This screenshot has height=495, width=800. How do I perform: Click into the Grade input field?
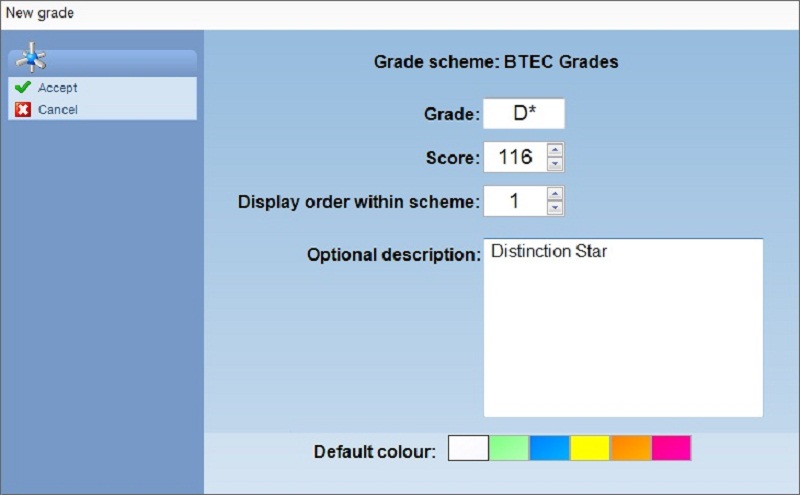[524, 113]
